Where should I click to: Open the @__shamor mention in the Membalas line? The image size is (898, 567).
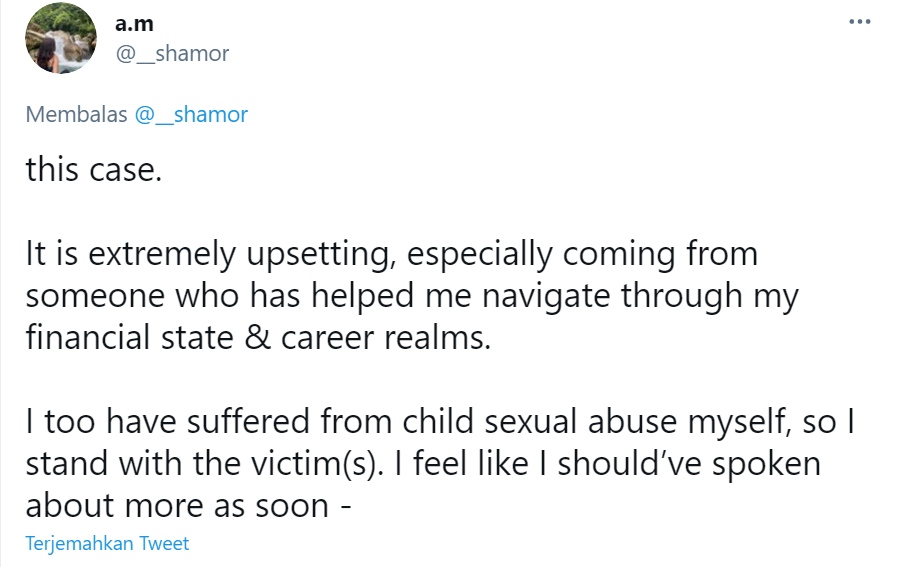pos(191,114)
